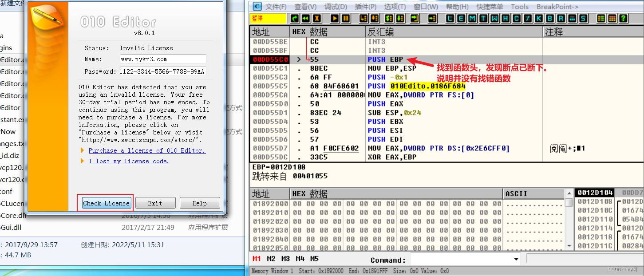Viewport: 644px width, 276px height.
Task: Click the Step Over toolbar icon
Action: 374,18
